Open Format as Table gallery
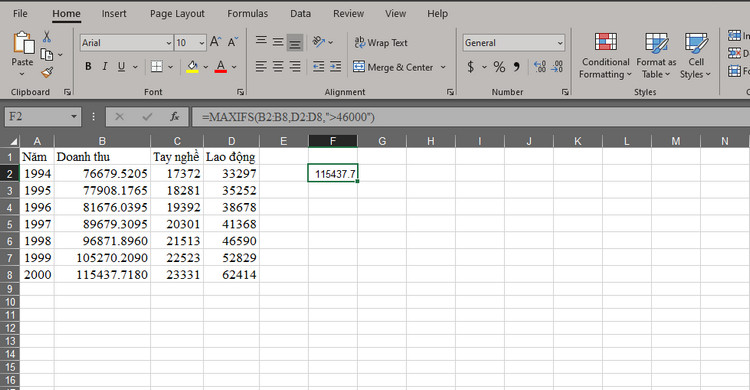 tap(656, 56)
